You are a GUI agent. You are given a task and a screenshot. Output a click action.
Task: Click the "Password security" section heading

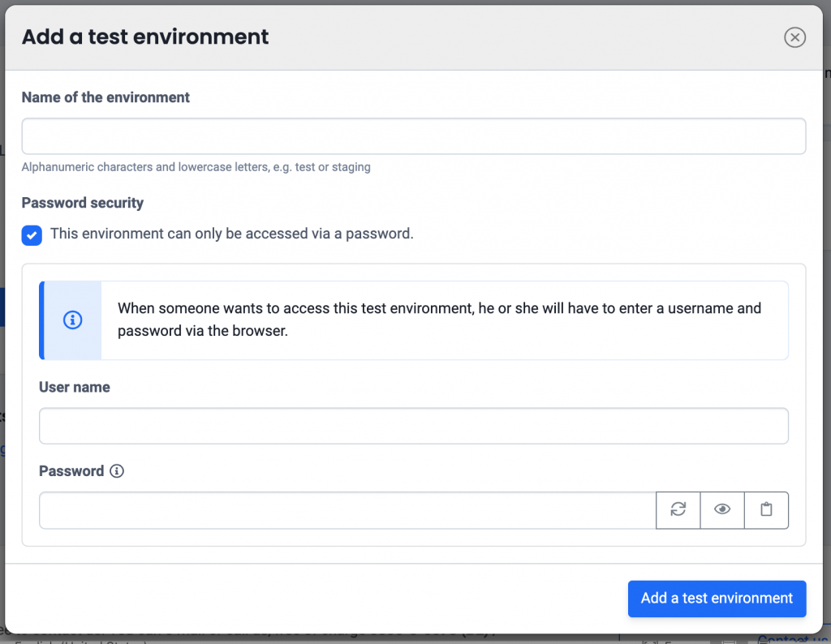point(83,203)
